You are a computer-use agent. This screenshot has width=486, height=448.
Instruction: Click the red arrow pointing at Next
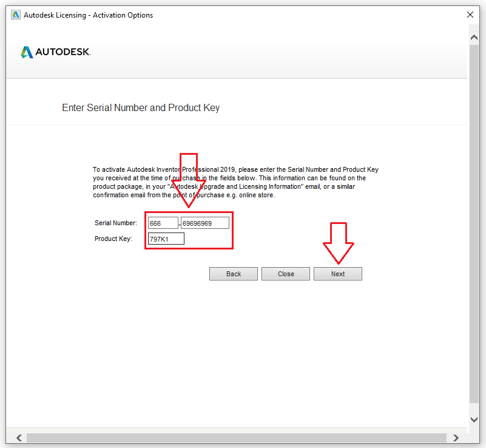pos(338,243)
